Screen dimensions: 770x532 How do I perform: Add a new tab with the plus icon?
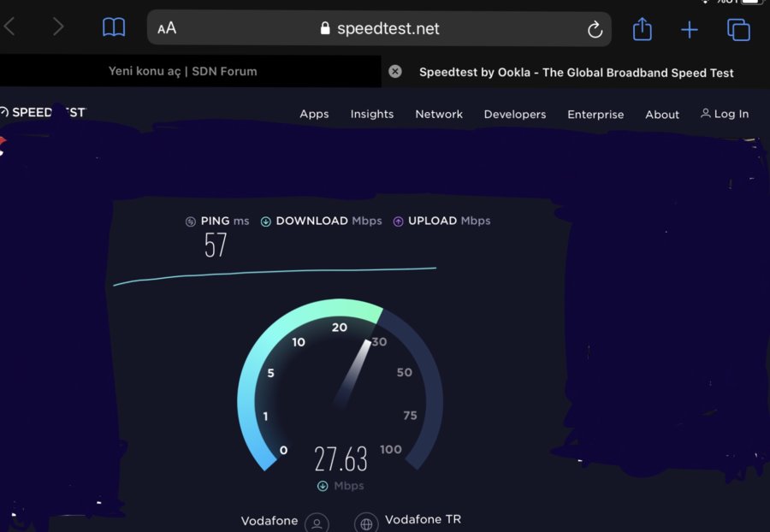(690, 30)
